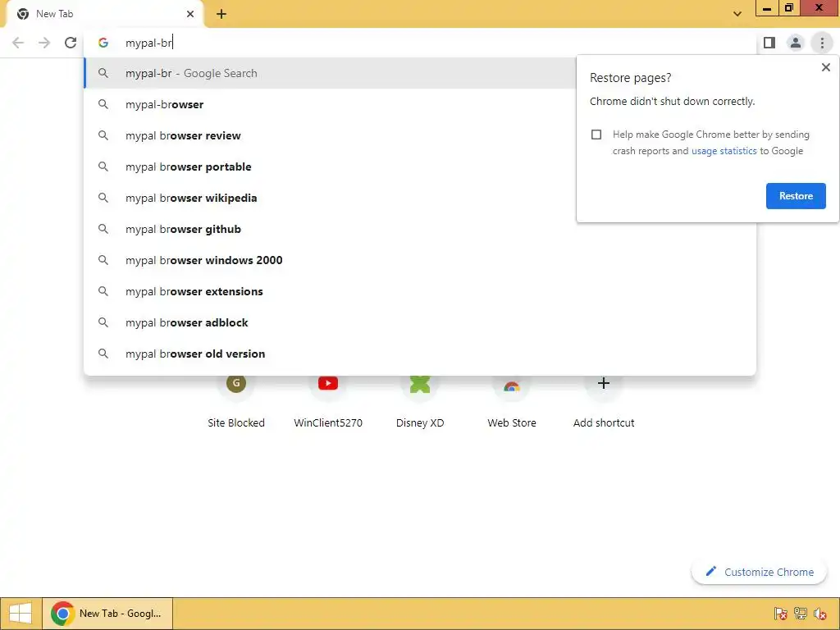The width and height of the screenshot is (840, 630).
Task: Expand the tab search chevron
Action: tap(737, 14)
